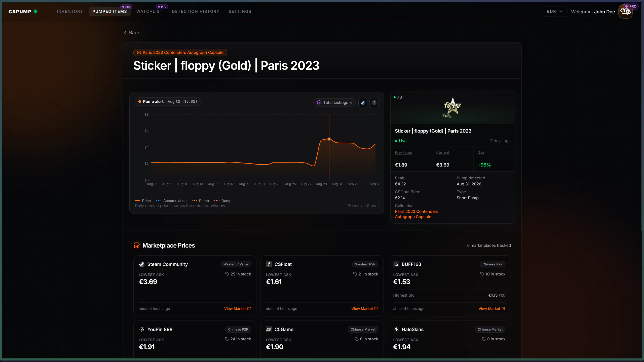
Task: Click C5Game 8 in stock tag icon
Action: (357, 339)
